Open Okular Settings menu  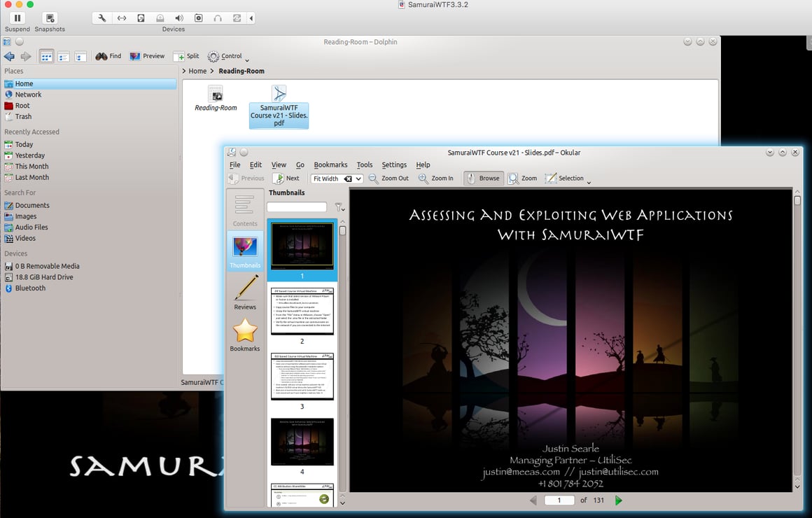394,164
